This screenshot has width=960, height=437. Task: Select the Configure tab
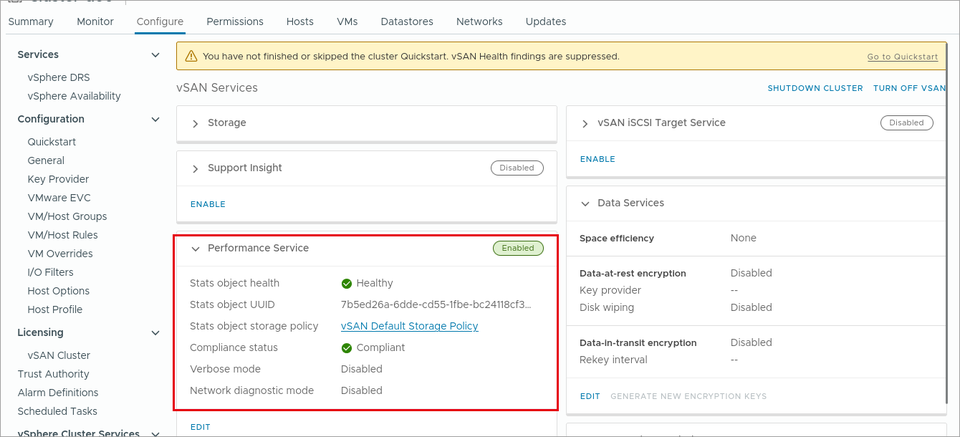click(160, 21)
